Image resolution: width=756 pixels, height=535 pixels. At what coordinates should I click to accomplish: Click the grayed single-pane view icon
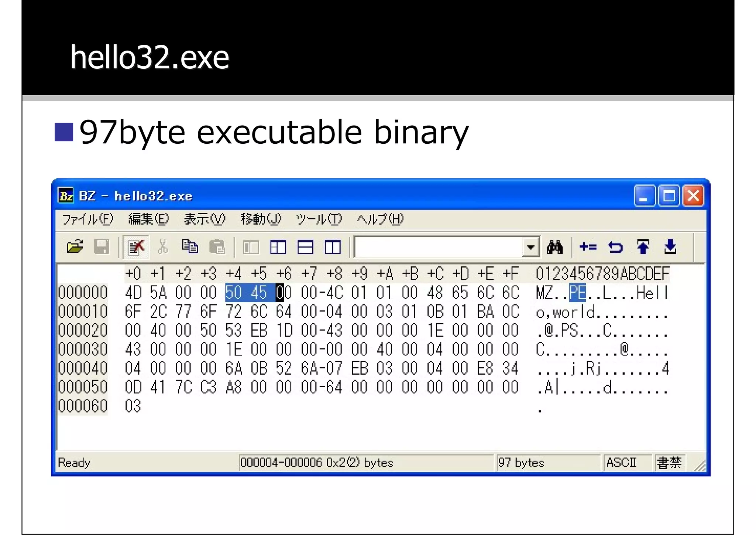click(251, 247)
